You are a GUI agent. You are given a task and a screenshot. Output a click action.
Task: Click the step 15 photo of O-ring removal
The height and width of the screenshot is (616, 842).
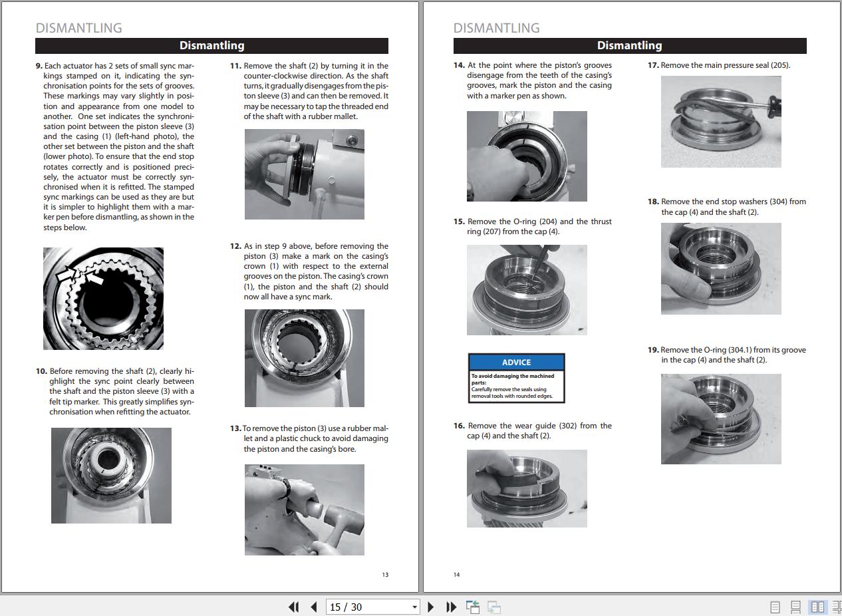pos(527,290)
